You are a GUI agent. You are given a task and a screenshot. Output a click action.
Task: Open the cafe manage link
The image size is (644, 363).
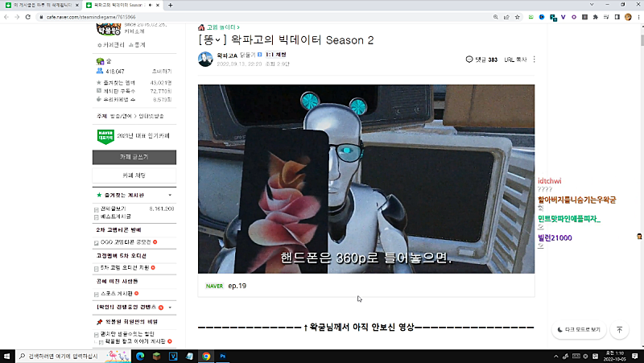[111, 45]
